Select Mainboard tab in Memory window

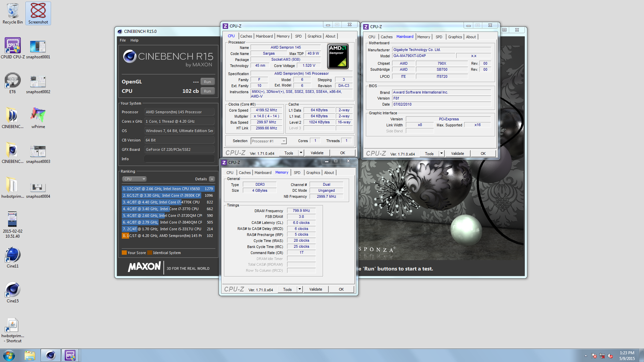(263, 173)
